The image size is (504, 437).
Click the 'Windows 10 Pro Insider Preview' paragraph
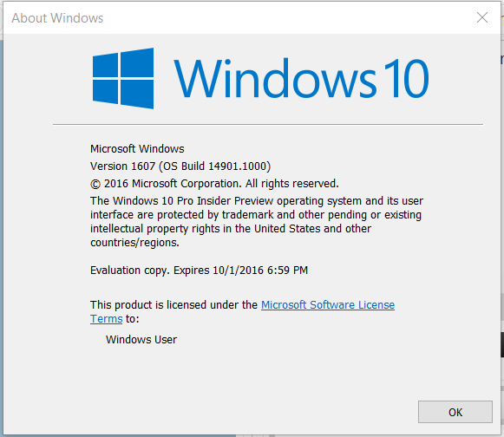257,221
